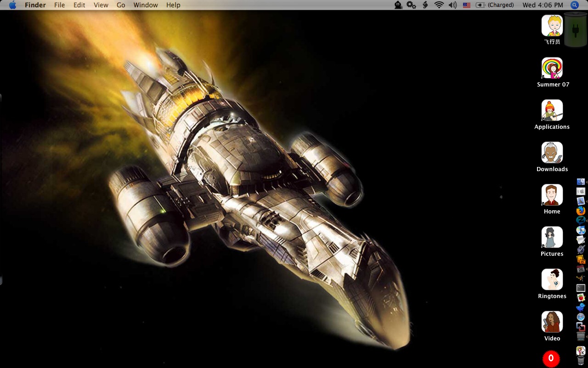Click the script-shaped menu bar icon
This screenshot has width=588, height=368.
tap(425, 5)
